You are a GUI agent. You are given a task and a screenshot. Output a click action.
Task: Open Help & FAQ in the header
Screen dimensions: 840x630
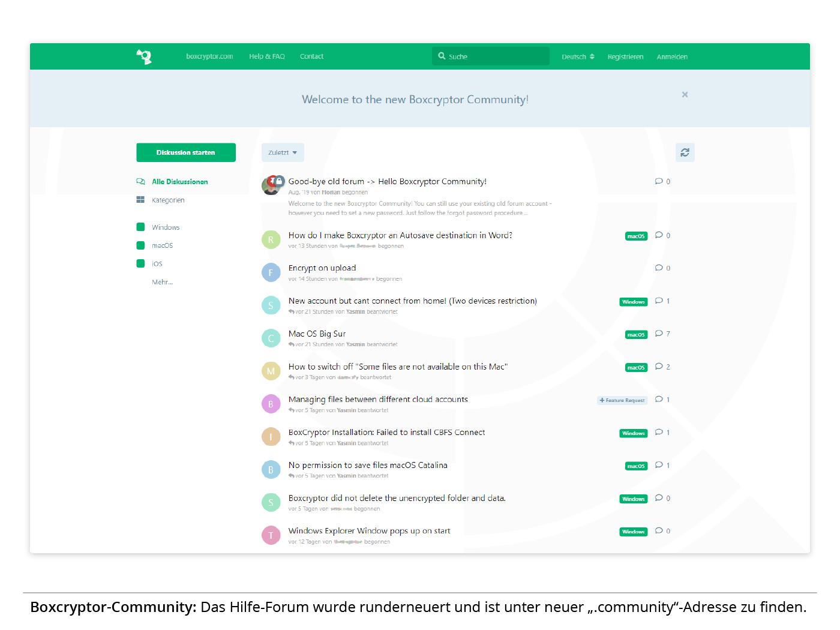point(267,56)
